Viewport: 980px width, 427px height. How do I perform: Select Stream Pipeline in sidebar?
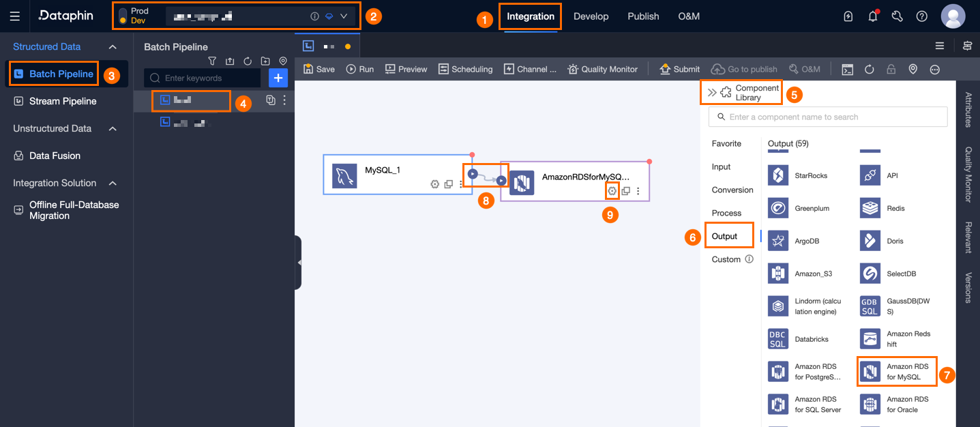click(63, 101)
